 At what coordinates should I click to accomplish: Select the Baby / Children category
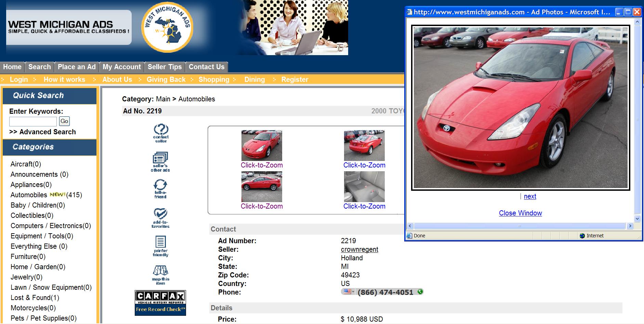point(38,205)
